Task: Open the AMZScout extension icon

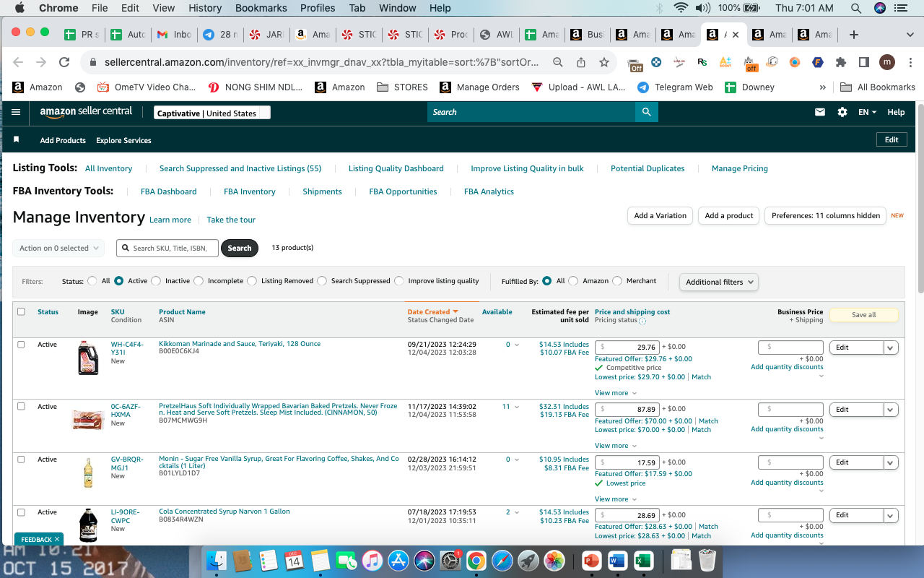Action: pos(725,62)
